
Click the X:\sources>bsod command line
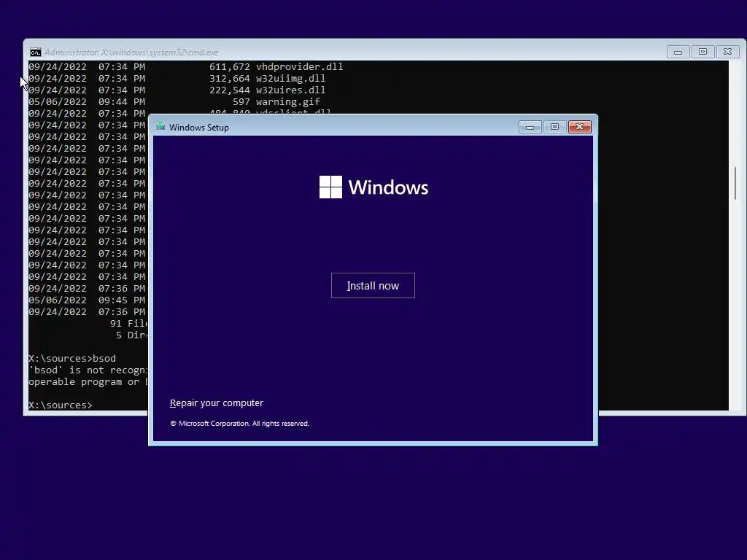point(72,358)
